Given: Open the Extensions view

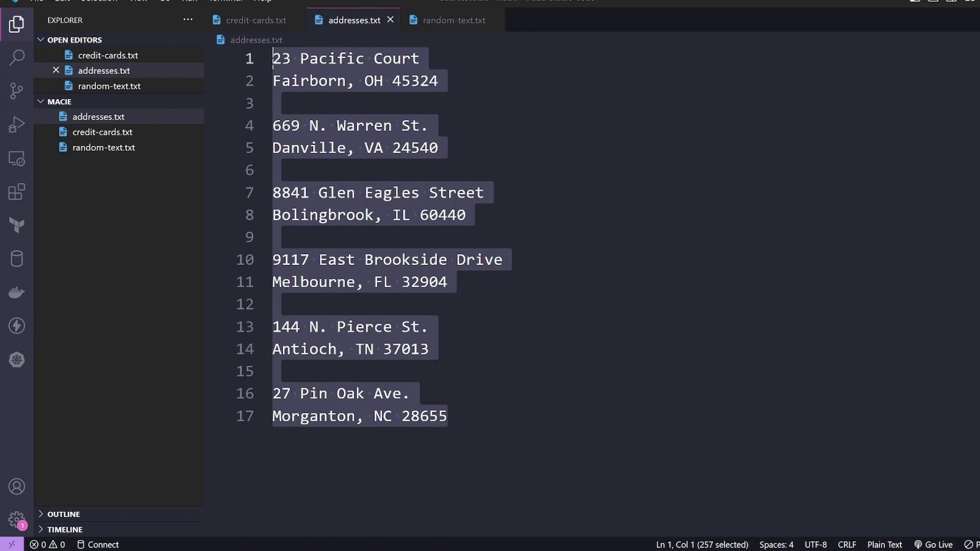Looking at the screenshot, I should click(16, 192).
